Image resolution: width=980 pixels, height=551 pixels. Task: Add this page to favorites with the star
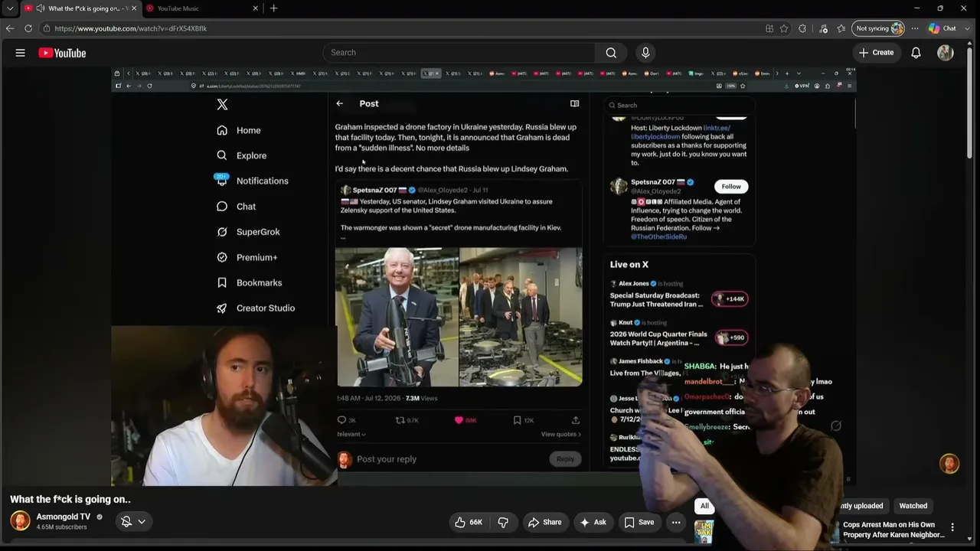pyautogui.click(x=784, y=28)
